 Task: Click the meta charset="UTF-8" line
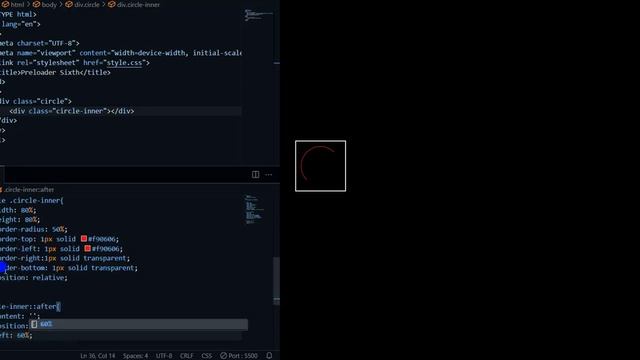click(40, 43)
